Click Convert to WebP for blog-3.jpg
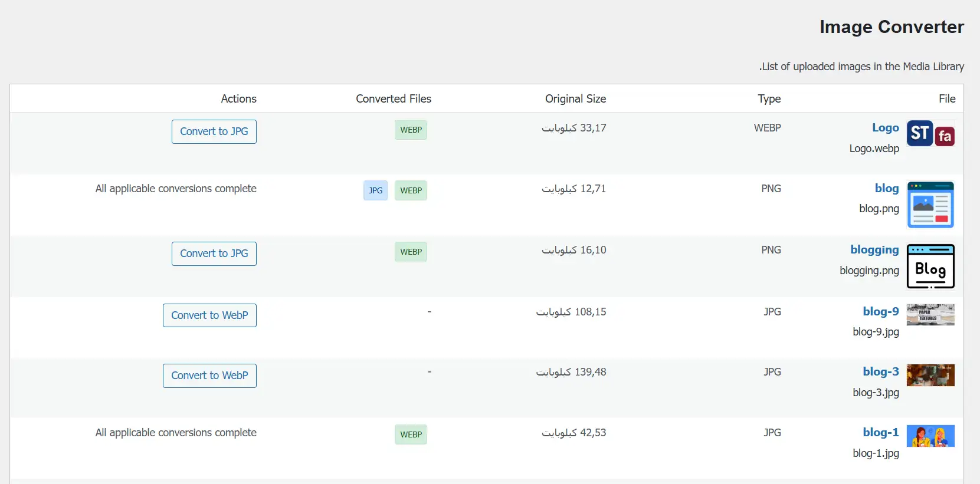980x484 pixels. [209, 376]
